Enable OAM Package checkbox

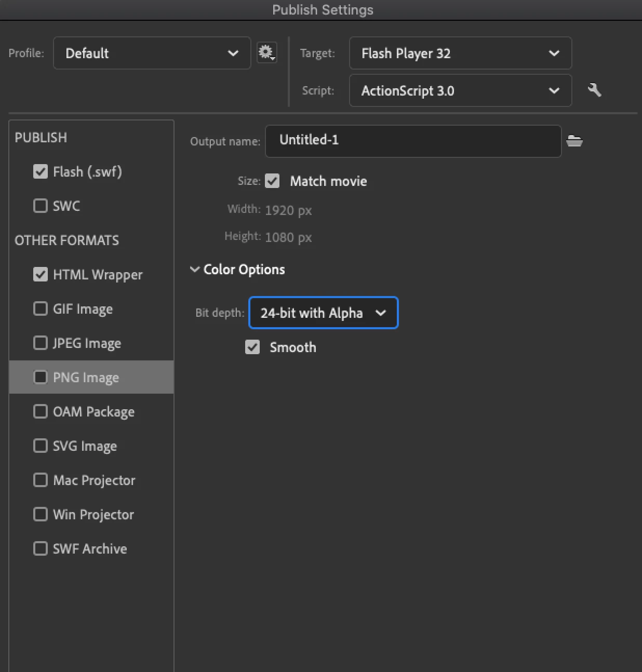[x=41, y=411]
